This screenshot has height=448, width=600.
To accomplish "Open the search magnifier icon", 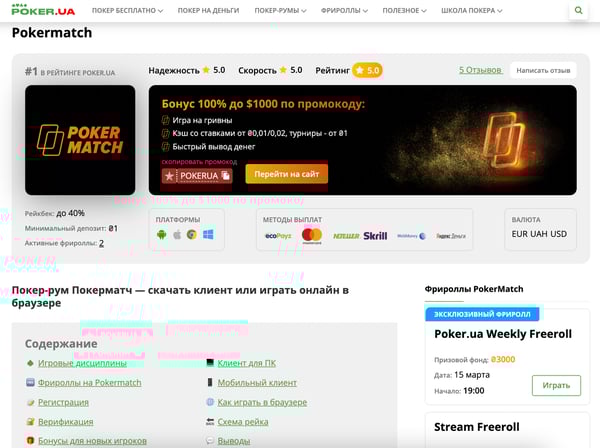I will pyautogui.click(x=578, y=10).
